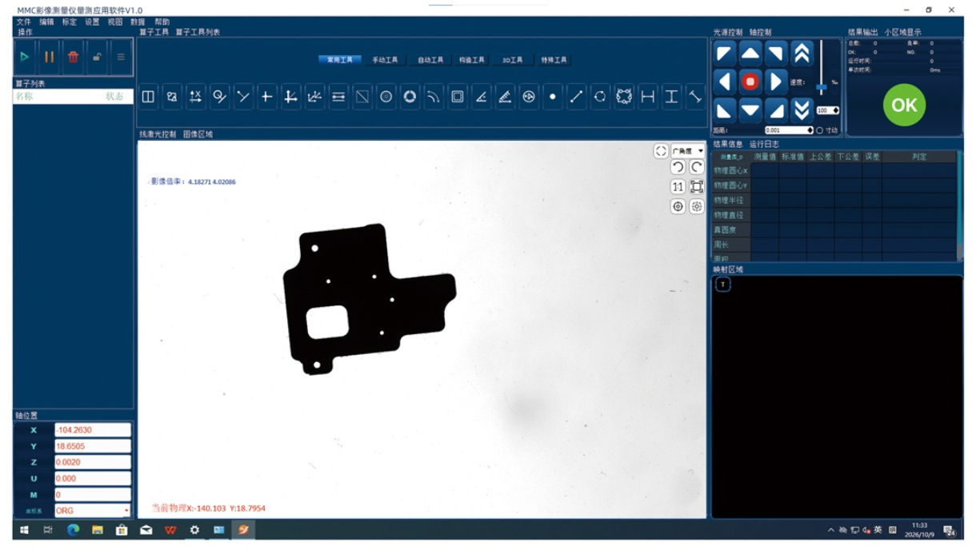Select the thick ring tool icon

pyautogui.click(x=410, y=97)
